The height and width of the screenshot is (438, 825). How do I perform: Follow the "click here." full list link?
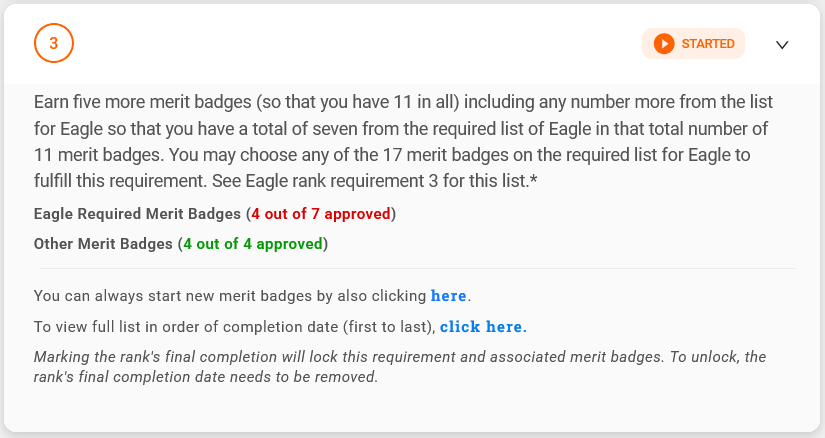coord(482,327)
